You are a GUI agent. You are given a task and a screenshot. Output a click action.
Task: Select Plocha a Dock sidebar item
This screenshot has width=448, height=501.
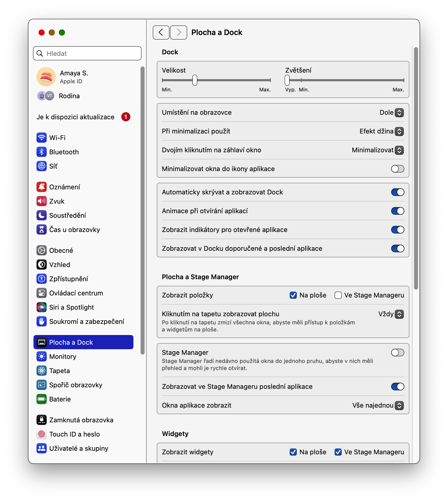tap(83, 342)
